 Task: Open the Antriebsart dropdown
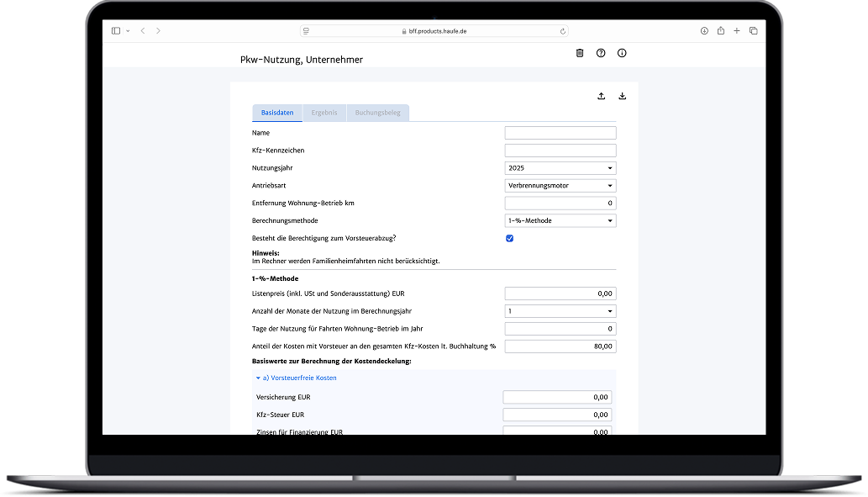click(560, 186)
